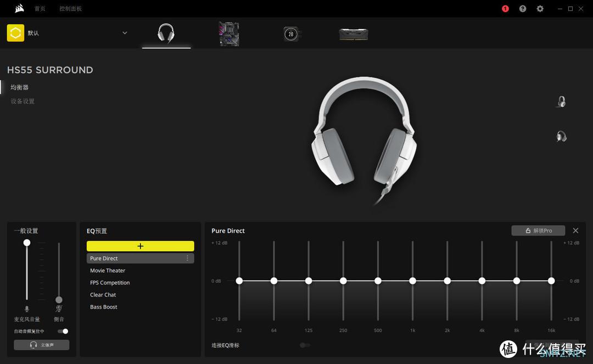Open the three-dot menu on Pure Direct preset
This screenshot has width=593, height=364.
(x=187, y=258)
